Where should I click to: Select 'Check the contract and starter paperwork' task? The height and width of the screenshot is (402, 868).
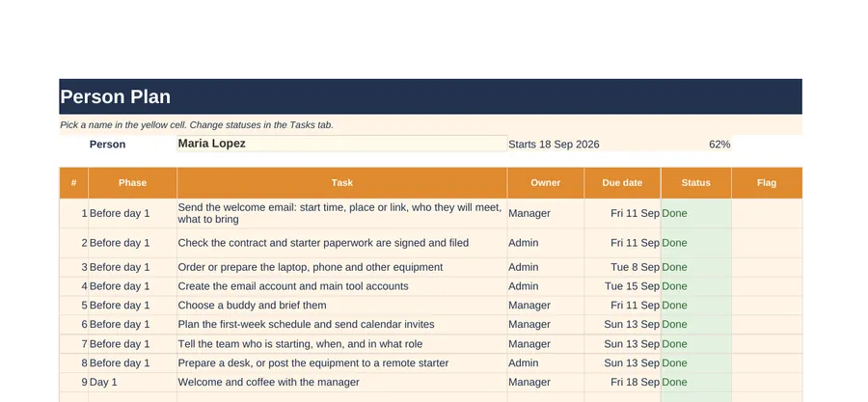pos(341,243)
